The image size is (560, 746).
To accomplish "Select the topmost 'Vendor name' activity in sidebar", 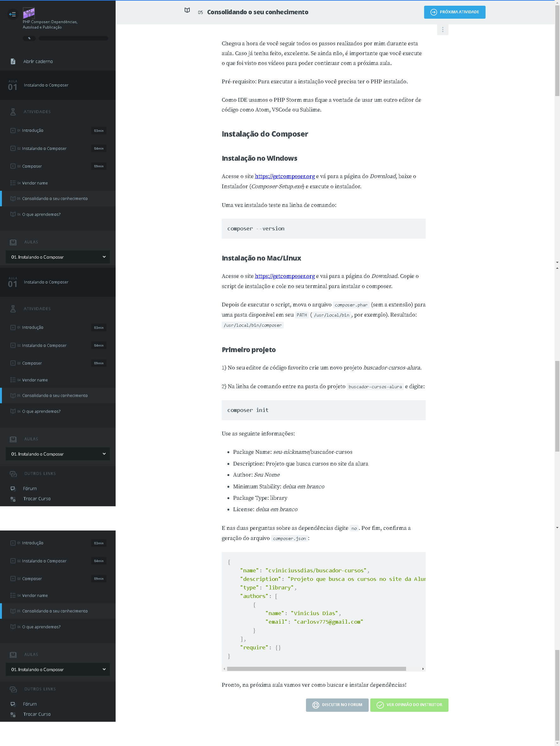I will click(35, 183).
